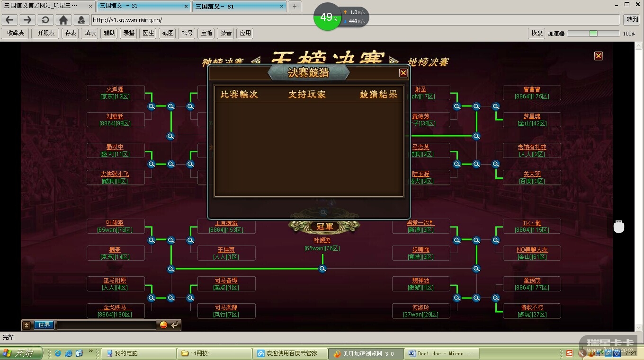Open player link 情歌不朽

(532, 307)
